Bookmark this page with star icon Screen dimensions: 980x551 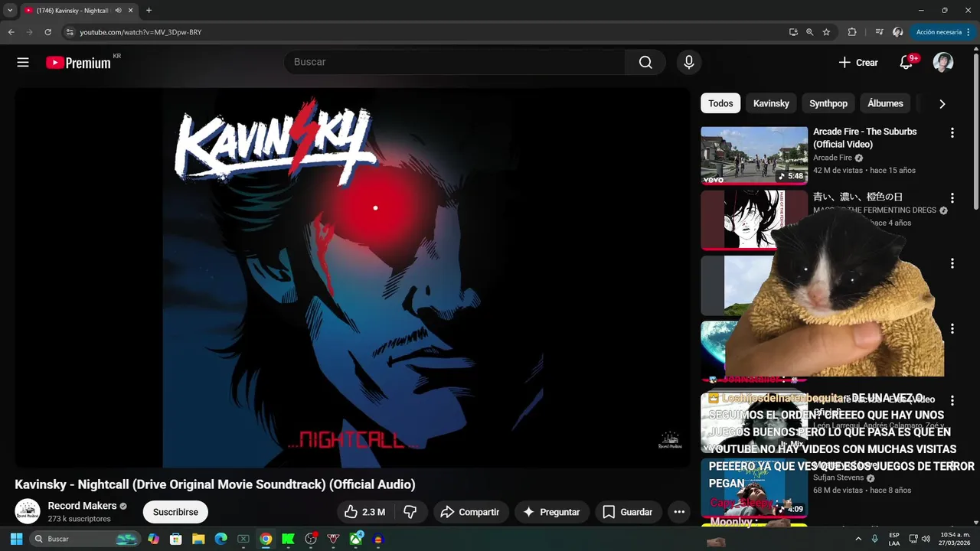pos(826,32)
